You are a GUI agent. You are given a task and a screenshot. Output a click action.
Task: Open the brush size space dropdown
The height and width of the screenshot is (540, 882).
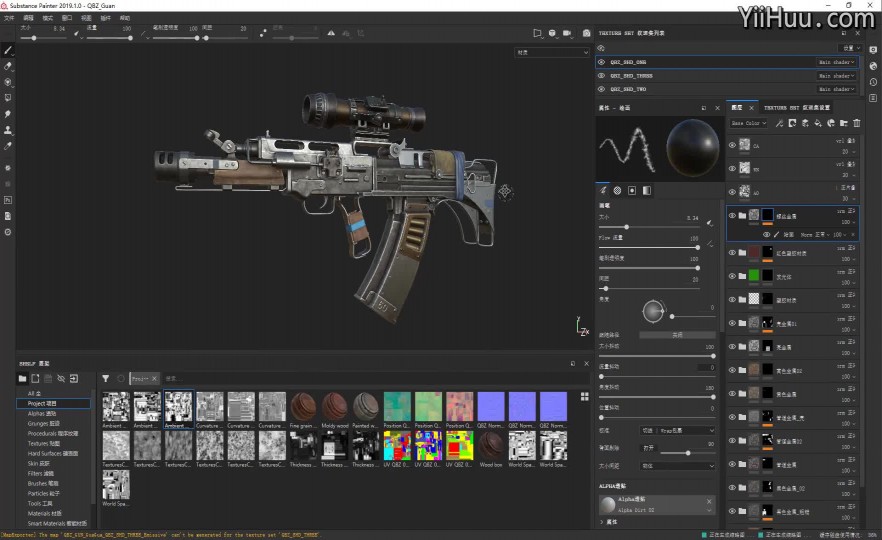678,466
